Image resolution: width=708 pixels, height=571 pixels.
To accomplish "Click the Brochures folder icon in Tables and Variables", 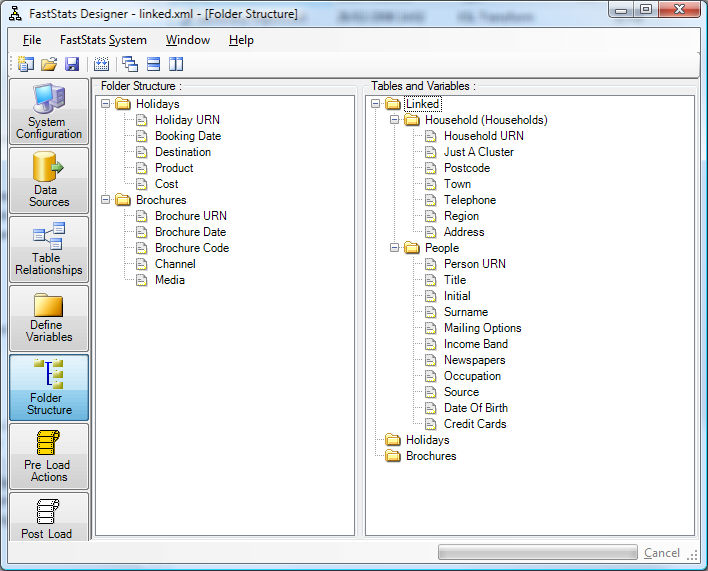I will tap(393, 456).
